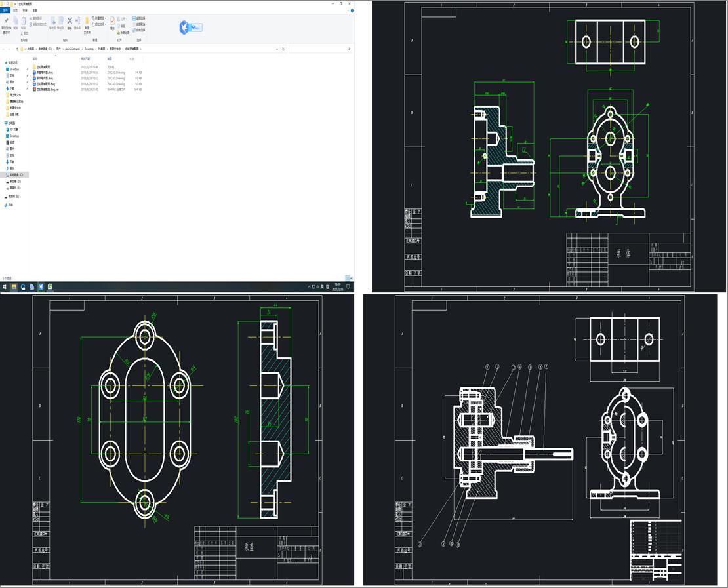Click Pin to Quick access in ribbon
Screen dimensions: 728x588
[7, 26]
